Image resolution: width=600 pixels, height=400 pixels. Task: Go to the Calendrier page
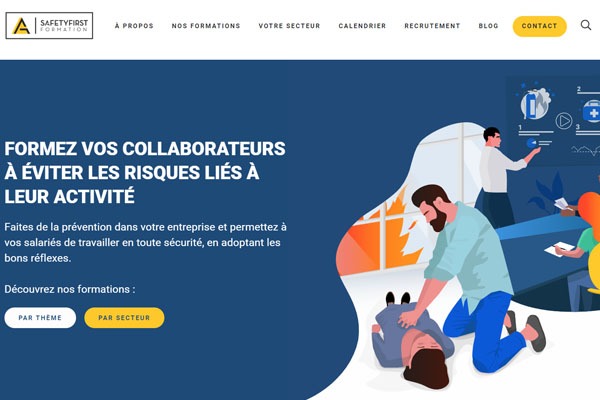click(362, 26)
